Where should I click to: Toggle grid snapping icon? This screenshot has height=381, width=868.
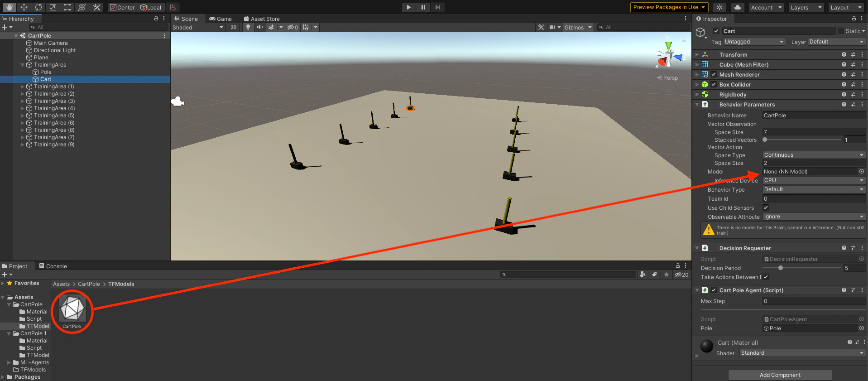coord(173,7)
